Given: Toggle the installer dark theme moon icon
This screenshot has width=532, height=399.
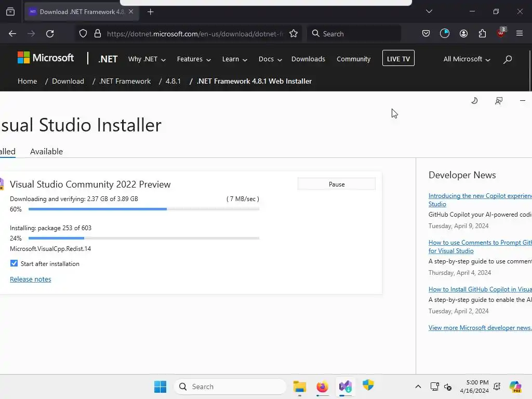Looking at the screenshot, I should pos(474,100).
